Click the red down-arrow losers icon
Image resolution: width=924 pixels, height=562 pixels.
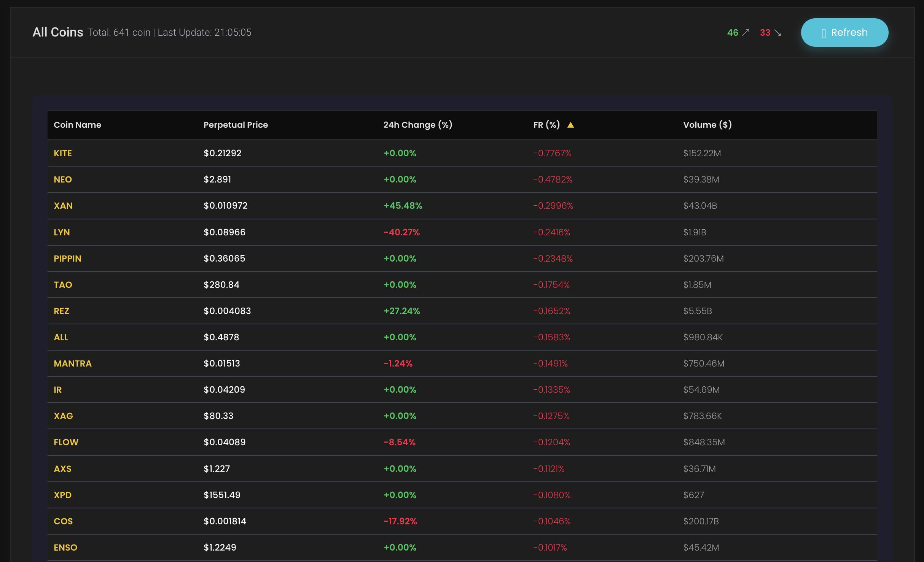click(778, 33)
